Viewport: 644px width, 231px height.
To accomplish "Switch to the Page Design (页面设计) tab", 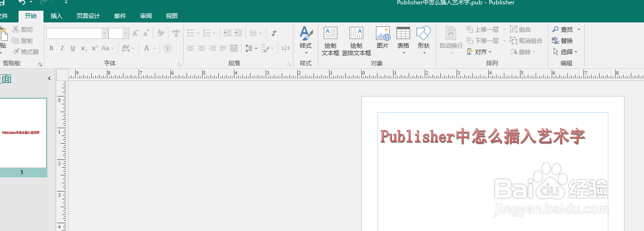I will point(88,16).
